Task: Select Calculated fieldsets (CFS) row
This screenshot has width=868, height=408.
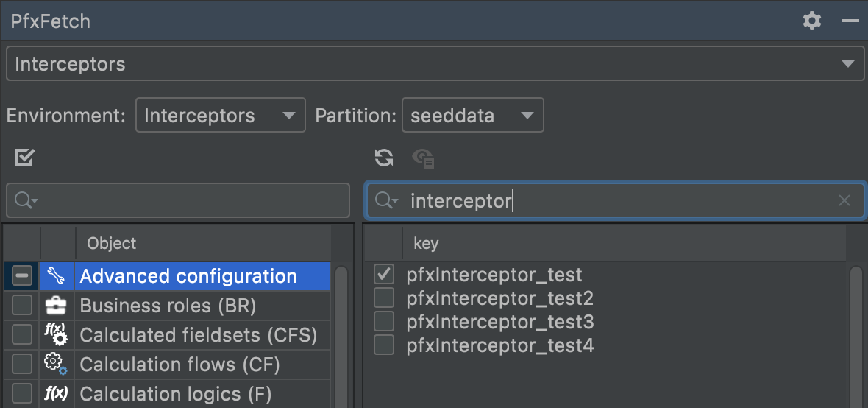Action: (x=198, y=335)
